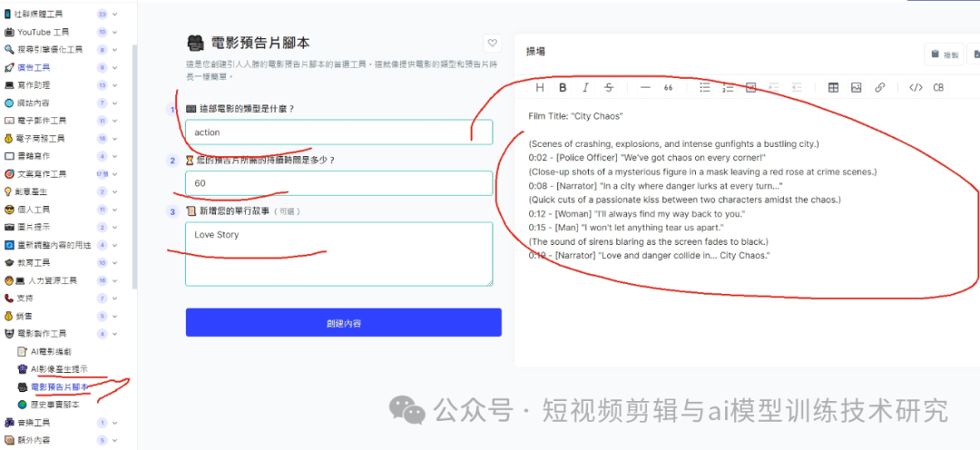Expand the 人力資源工具 chevron
The width and height of the screenshot is (980, 450).
click(x=115, y=280)
